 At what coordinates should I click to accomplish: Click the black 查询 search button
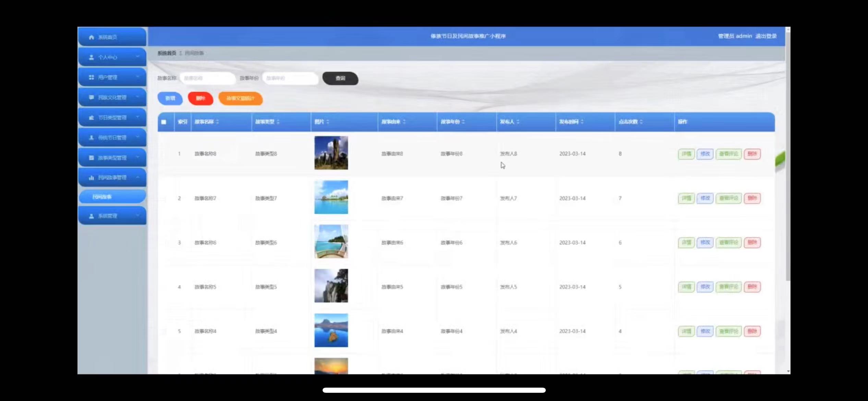click(340, 78)
